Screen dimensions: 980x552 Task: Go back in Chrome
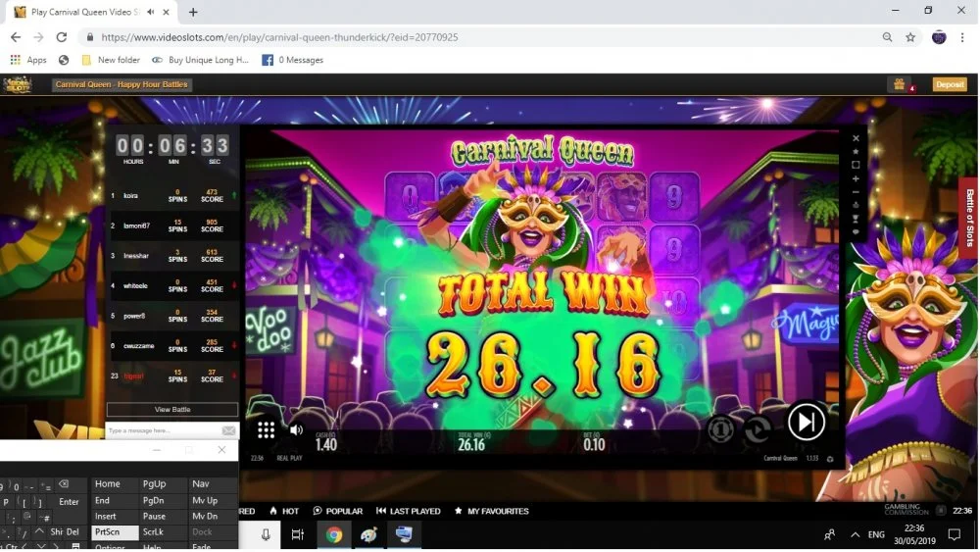16,37
